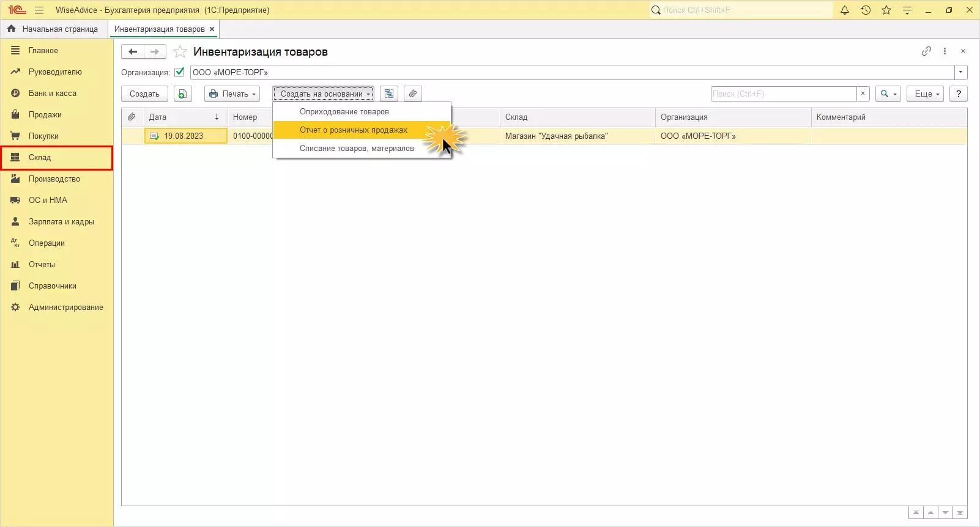
Task: Focus the list search field Поиск (Ctrl+F)
Action: (x=784, y=94)
